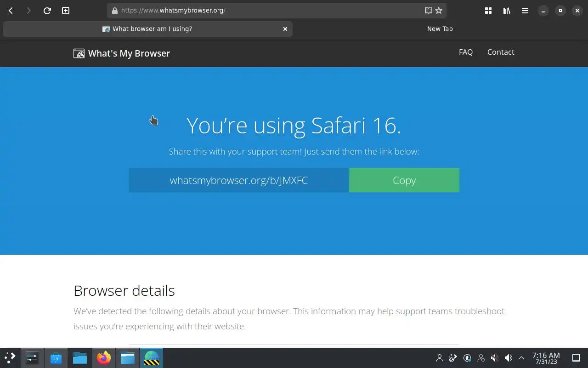Open the KDE application launcher

(10, 358)
